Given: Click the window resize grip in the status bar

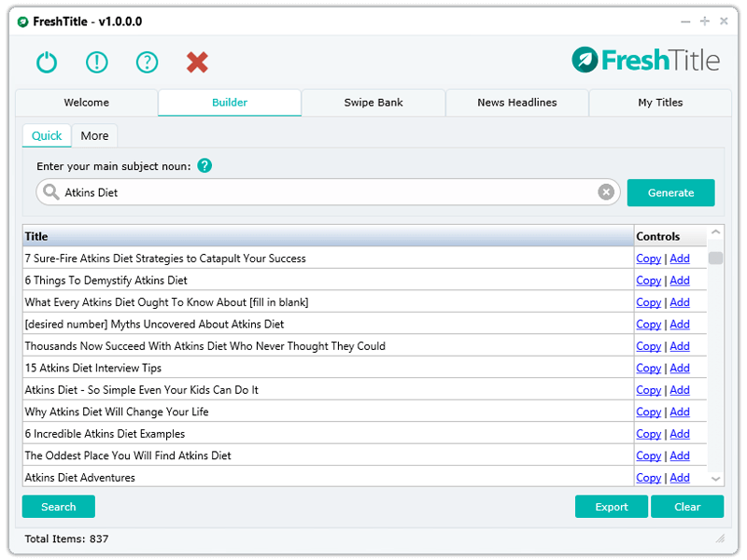Looking at the screenshot, I should (x=720, y=539).
